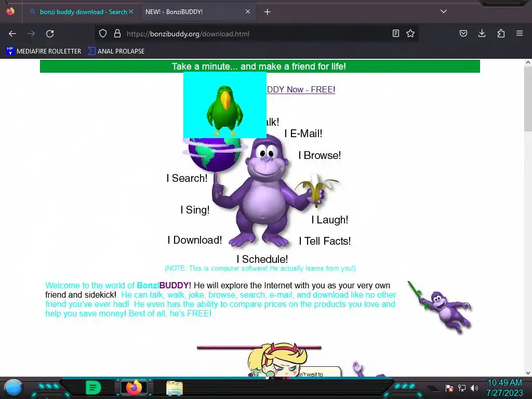Click the NOTE computer software caption
This screenshot has height=399, width=532.
260,269
